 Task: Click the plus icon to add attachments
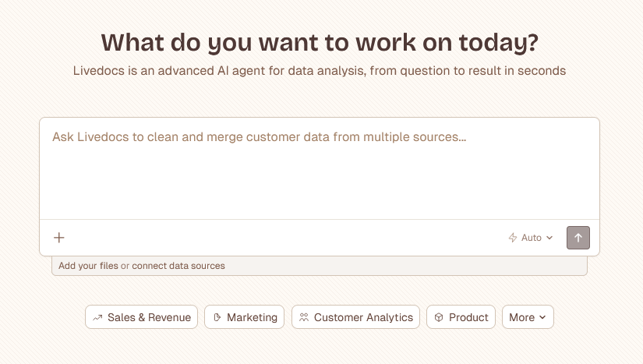59,238
